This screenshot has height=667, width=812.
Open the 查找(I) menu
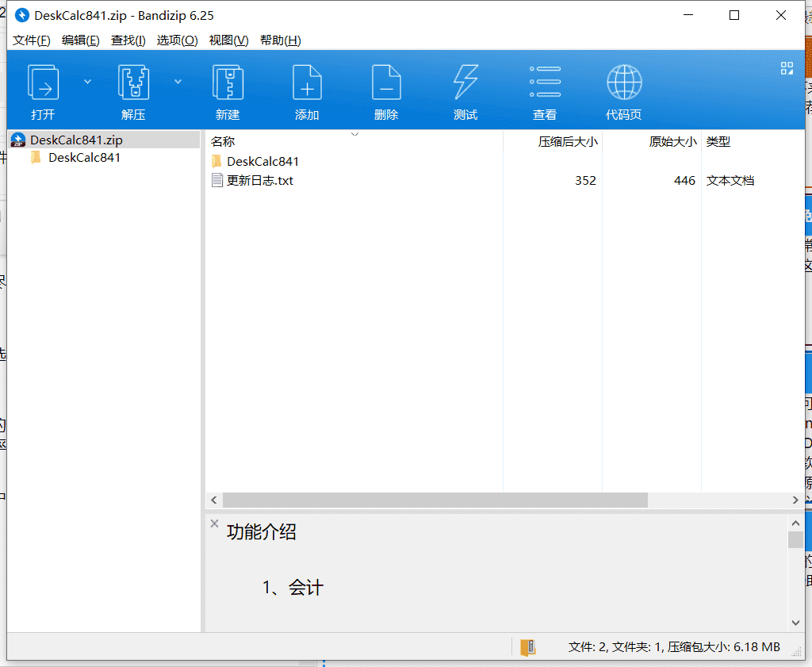click(x=128, y=40)
